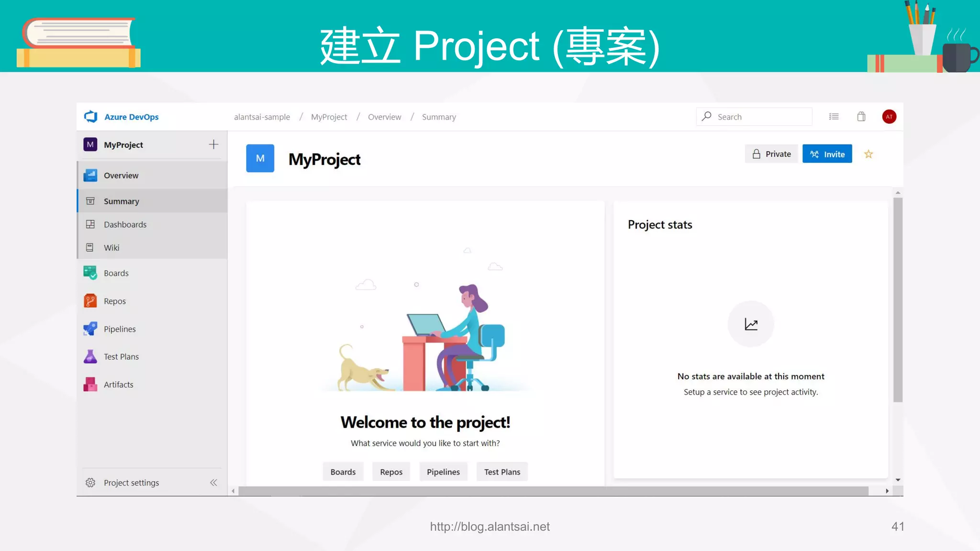Click the lock icon on Private
The width and height of the screenshot is (980, 551).
pos(757,154)
